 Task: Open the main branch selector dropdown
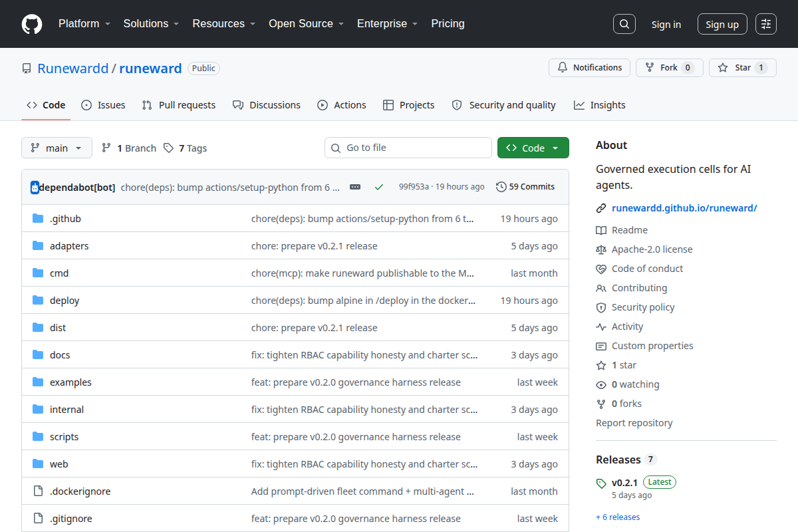[x=57, y=148]
